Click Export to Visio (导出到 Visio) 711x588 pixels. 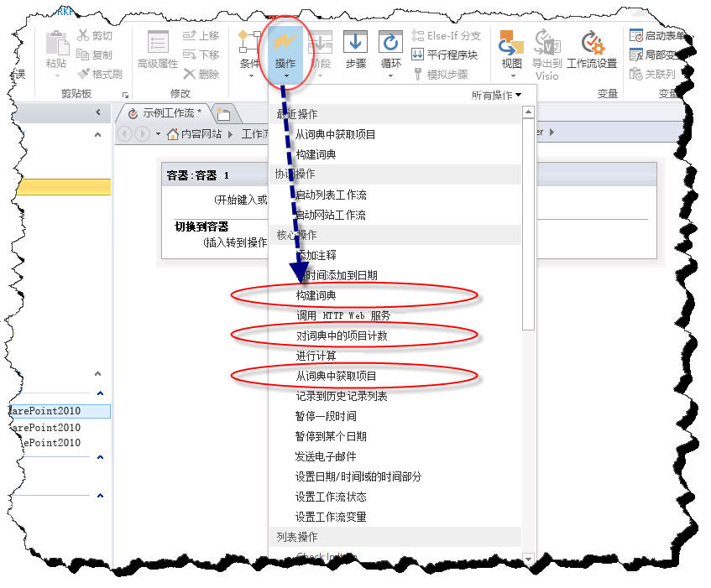pyautogui.click(x=546, y=55)
